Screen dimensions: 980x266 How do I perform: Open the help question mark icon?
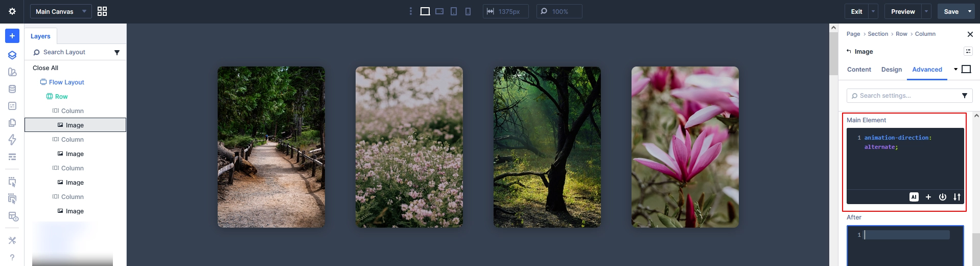(x=12, y=257)
